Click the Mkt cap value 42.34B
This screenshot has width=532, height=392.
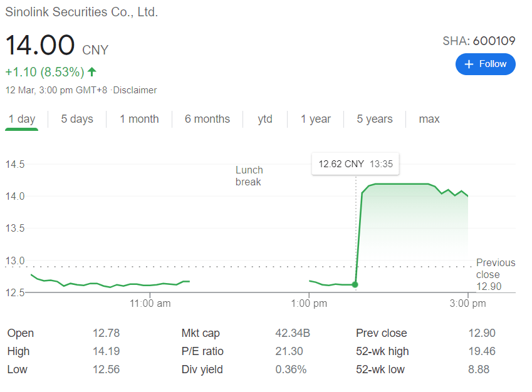293,333
